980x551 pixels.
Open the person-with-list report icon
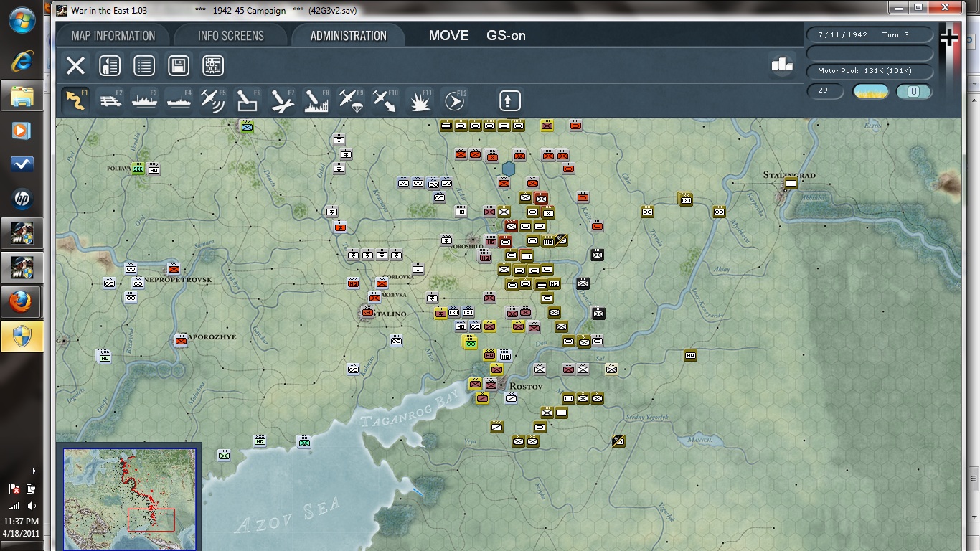pos(110,66)
